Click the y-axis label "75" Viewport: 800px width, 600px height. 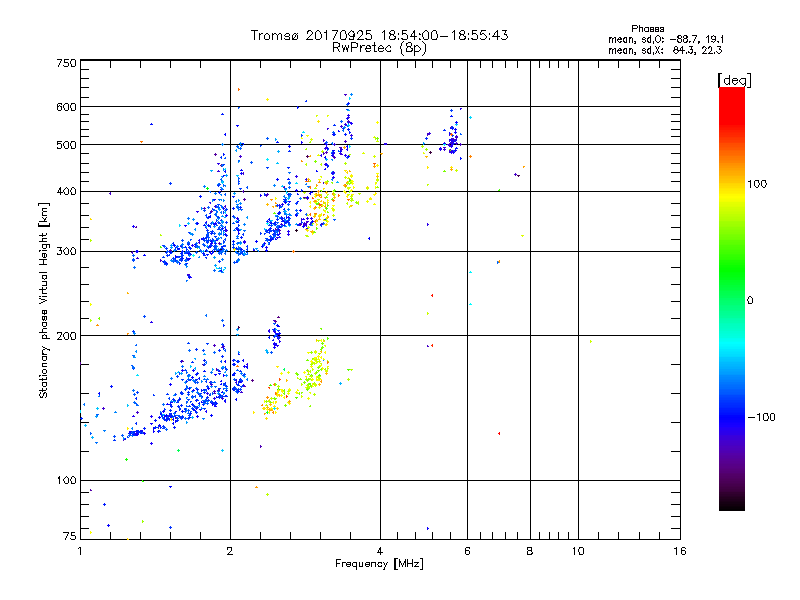(70, 536)
